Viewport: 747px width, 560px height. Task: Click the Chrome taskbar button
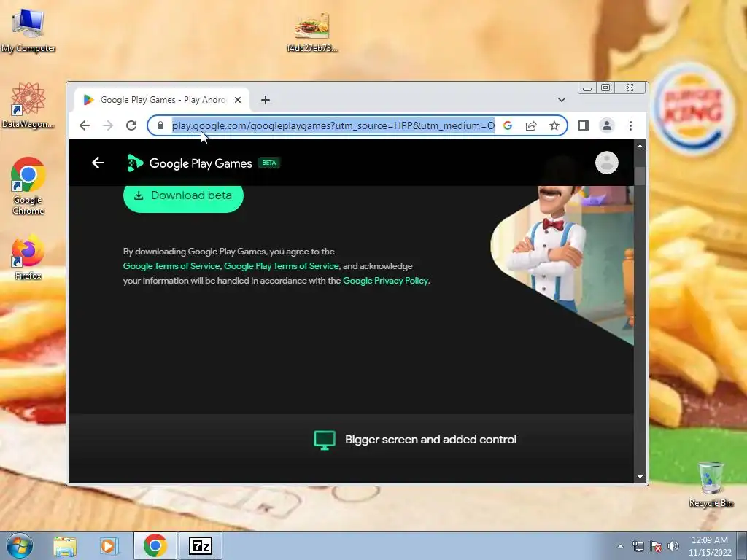[155, 545]
